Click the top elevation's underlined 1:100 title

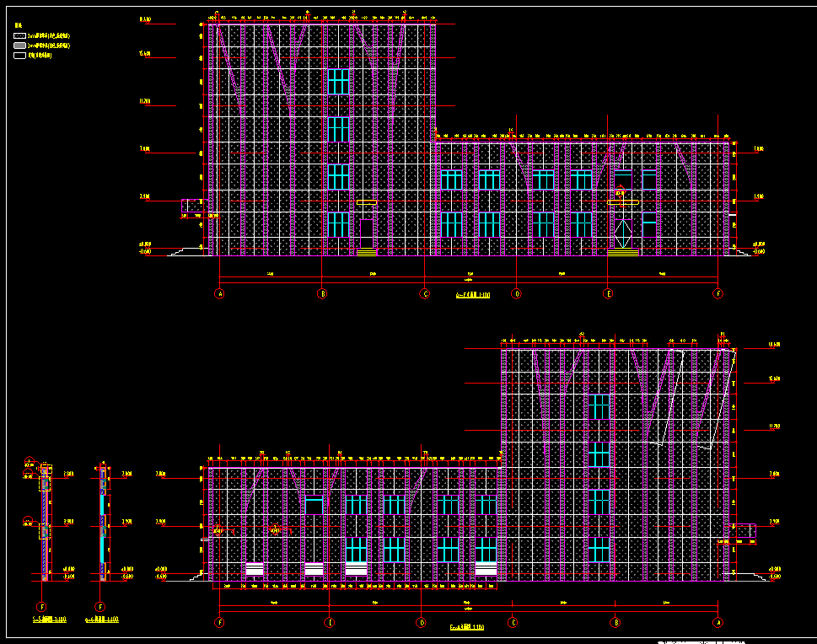coord(472,296)
